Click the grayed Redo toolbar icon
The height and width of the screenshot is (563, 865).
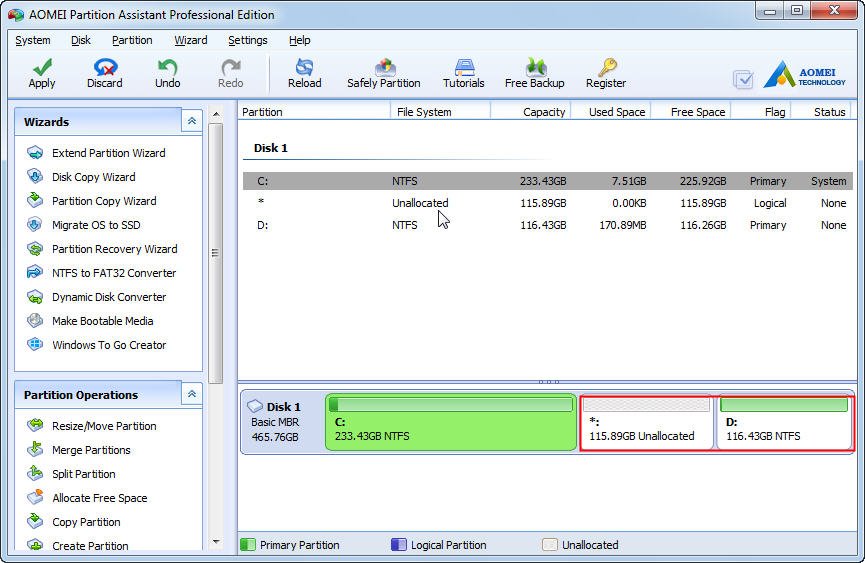point(231,73)
